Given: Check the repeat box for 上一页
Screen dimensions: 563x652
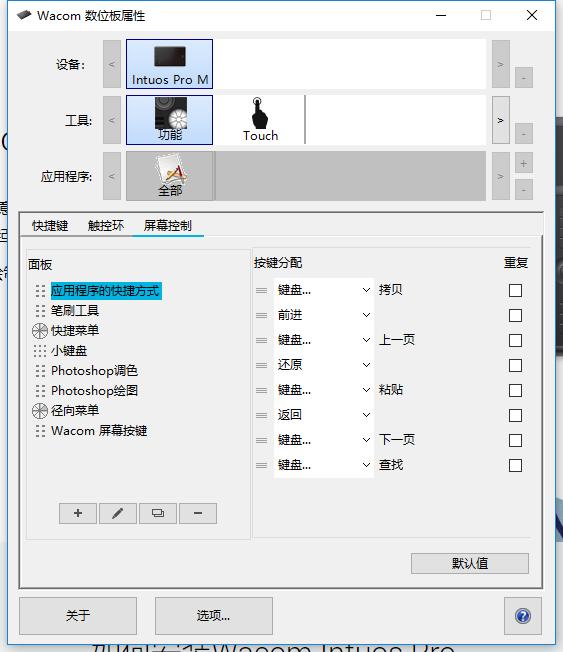Looking at the screenshot, I should [x=515, y=340].
